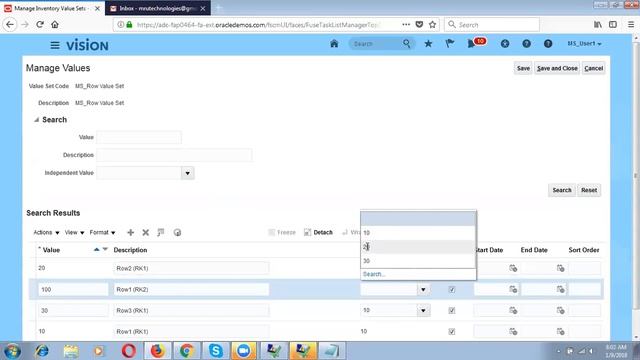Switch to Inbox browser tab
Screen dimensions: 640x360
[158, 8]
